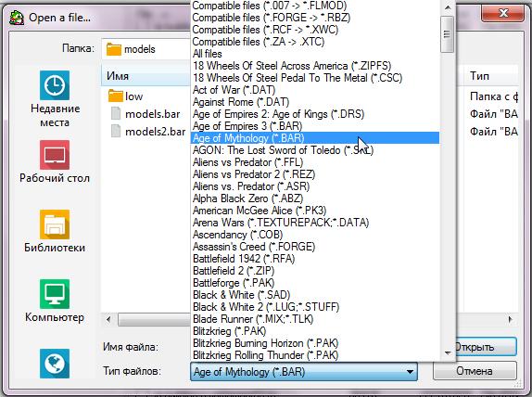Select AGON: The Lost Sword of Toledo
Image resolution: width=532 pixels, height=397 pixels.
315,150
